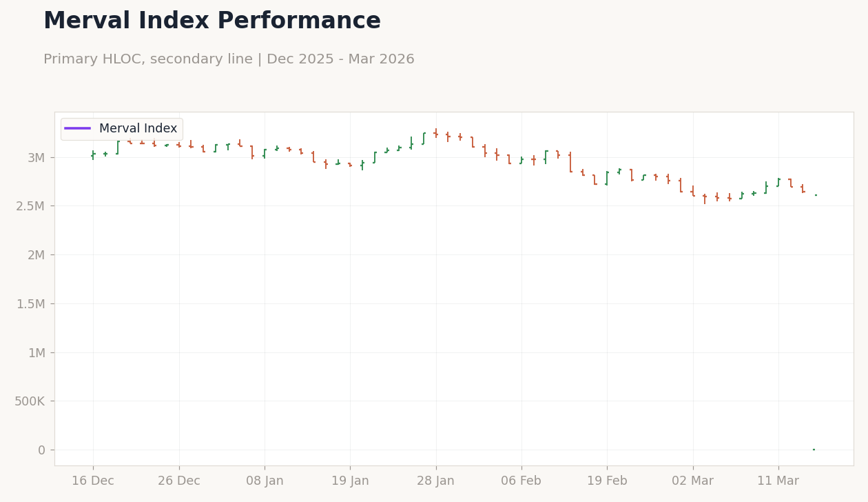Screen dimensions: 868x502
Task: Click the 500K y-axis label
Action: click(x=30, y=401)
